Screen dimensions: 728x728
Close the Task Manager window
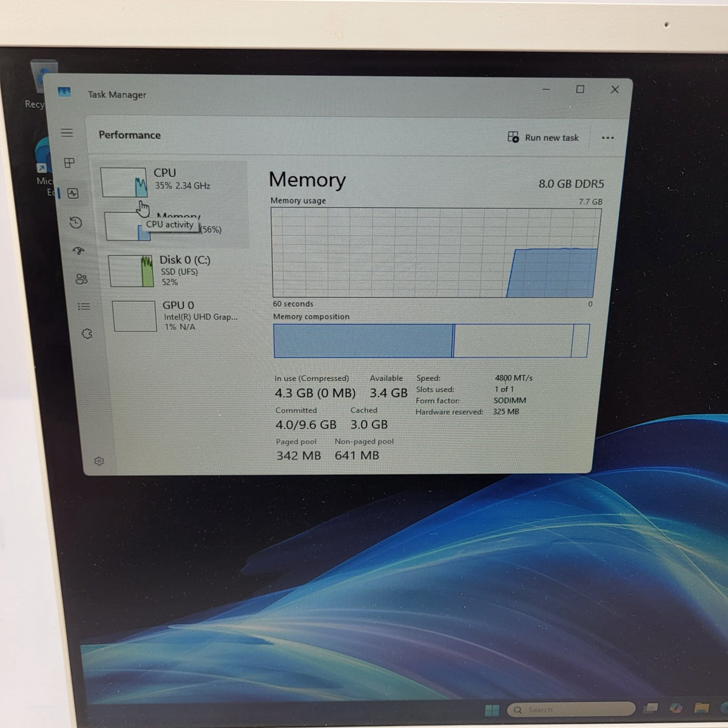tap(615, 89)
